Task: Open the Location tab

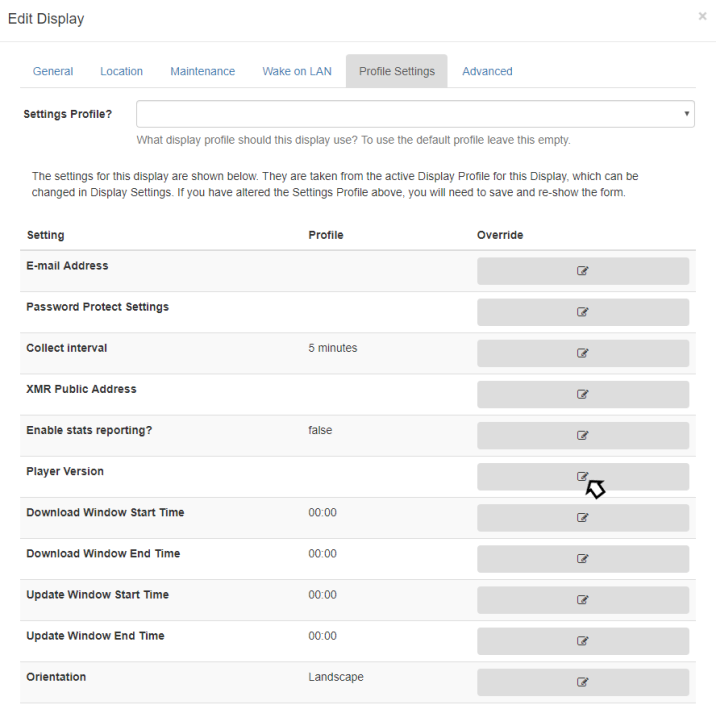Action: (x=121, y=71)
